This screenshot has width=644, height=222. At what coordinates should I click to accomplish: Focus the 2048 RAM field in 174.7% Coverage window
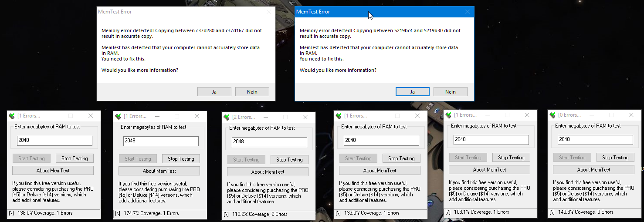click(161, 141)
